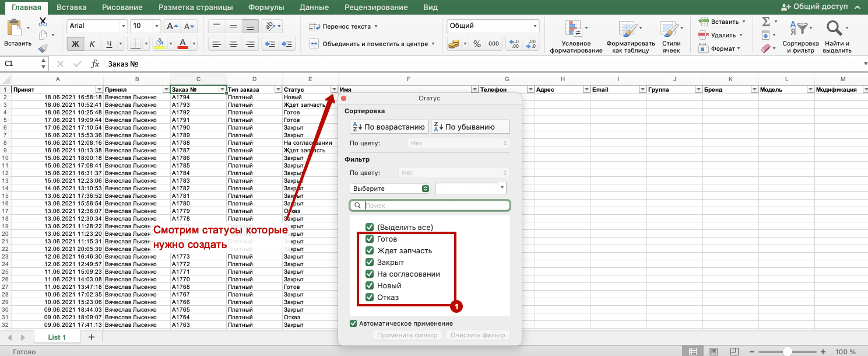Open the filter arrow on Статус column
The height and width of the screenshot is (356, 868).
334,89
